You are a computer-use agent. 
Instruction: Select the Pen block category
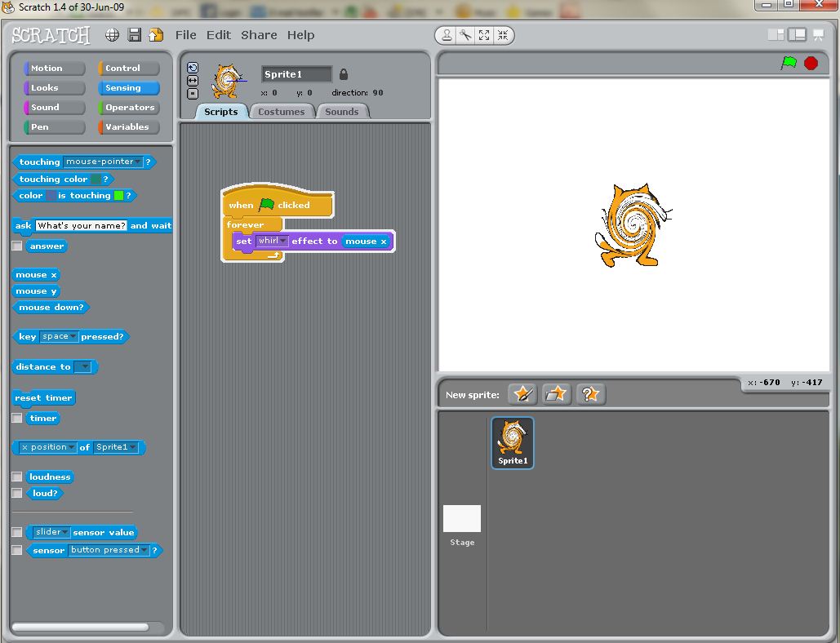click(x=54, y=127)
